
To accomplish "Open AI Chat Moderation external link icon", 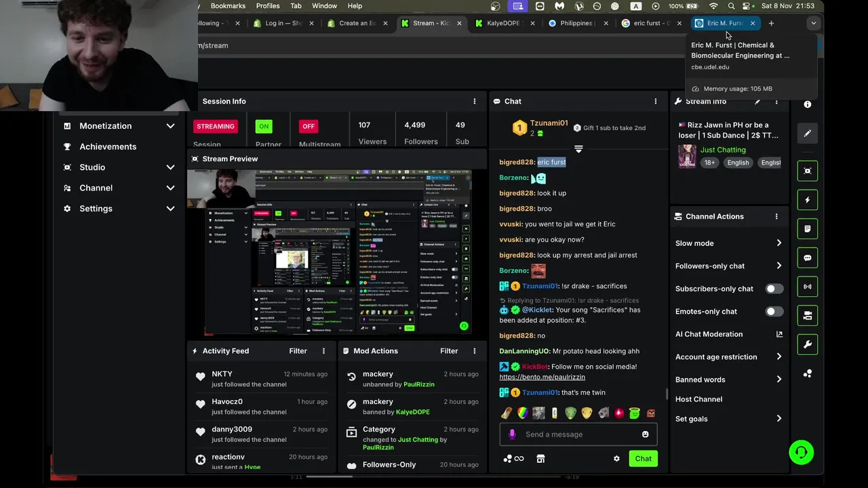I will (x=779, y=334).
